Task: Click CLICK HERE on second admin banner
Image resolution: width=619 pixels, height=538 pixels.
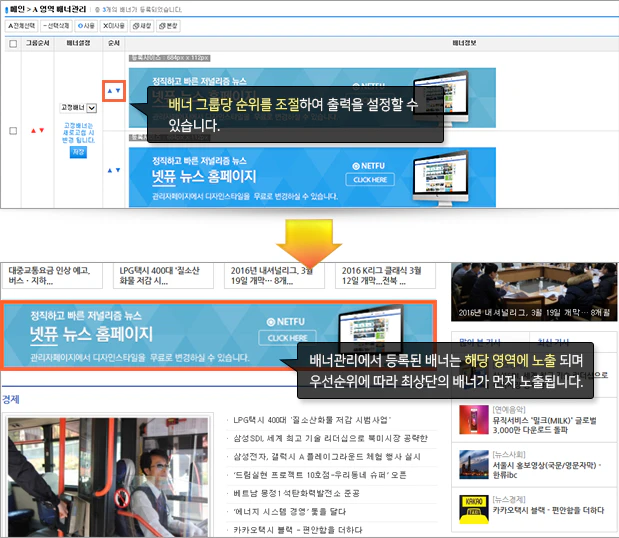Action: (370, 180)
